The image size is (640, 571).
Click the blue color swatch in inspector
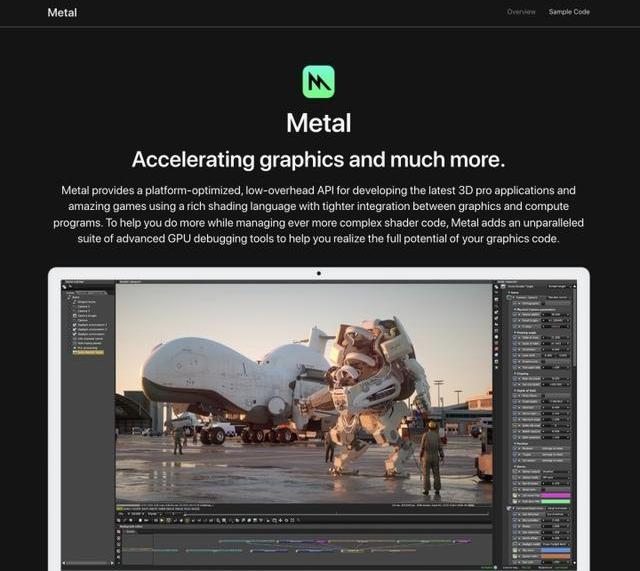[x=555, y=550]
